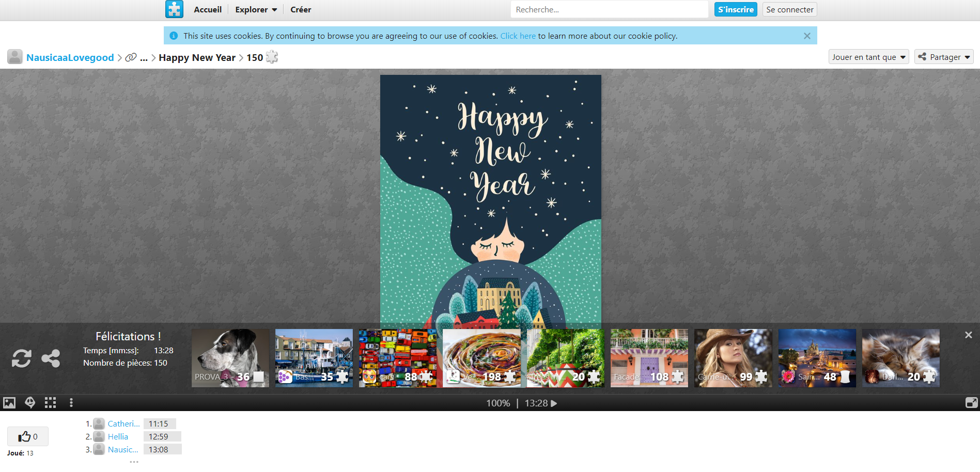Open the 99-piece cowgirl puzzle thumbnail
This screenshot has height=472, width=980.
coord(733,358)
